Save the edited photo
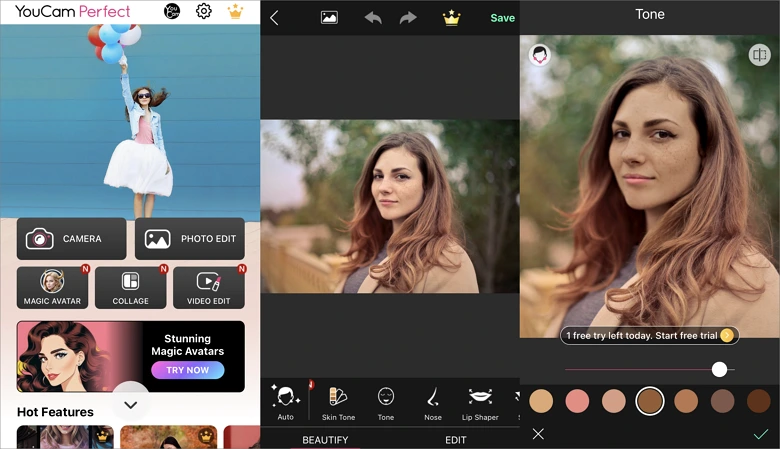The height and width of the screenshot is (449, 780). tap(502, 18)
